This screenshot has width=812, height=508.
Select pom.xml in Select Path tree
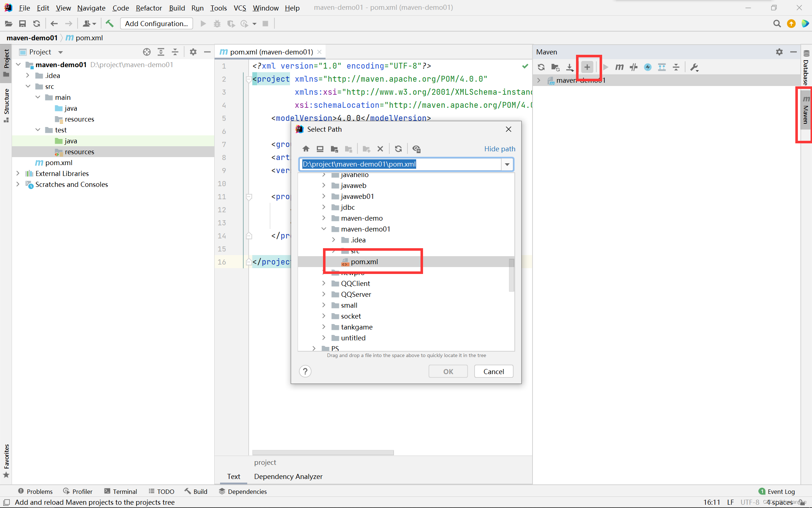coord(406,262)
